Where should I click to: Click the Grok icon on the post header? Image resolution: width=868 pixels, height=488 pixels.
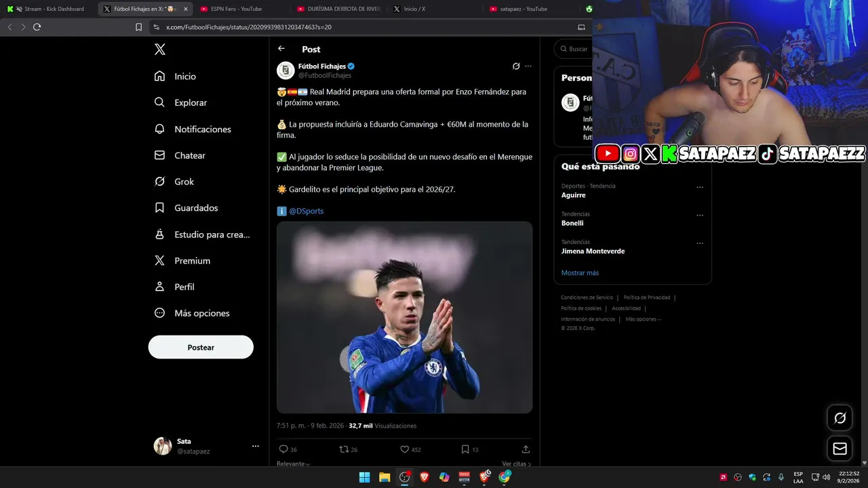point(516,66)
